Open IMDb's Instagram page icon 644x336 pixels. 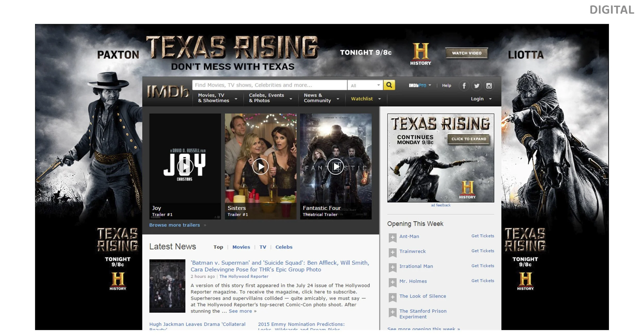tap(489, 86)
